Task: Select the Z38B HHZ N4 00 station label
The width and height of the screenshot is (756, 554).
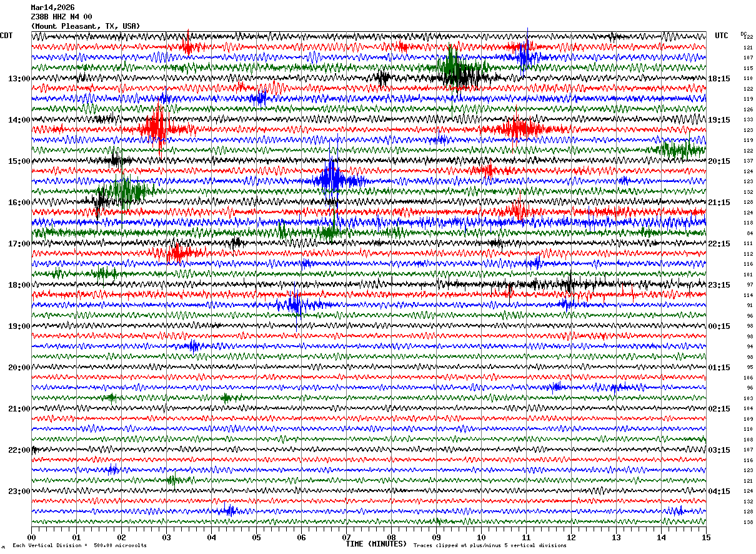Action: coord(61,17)
